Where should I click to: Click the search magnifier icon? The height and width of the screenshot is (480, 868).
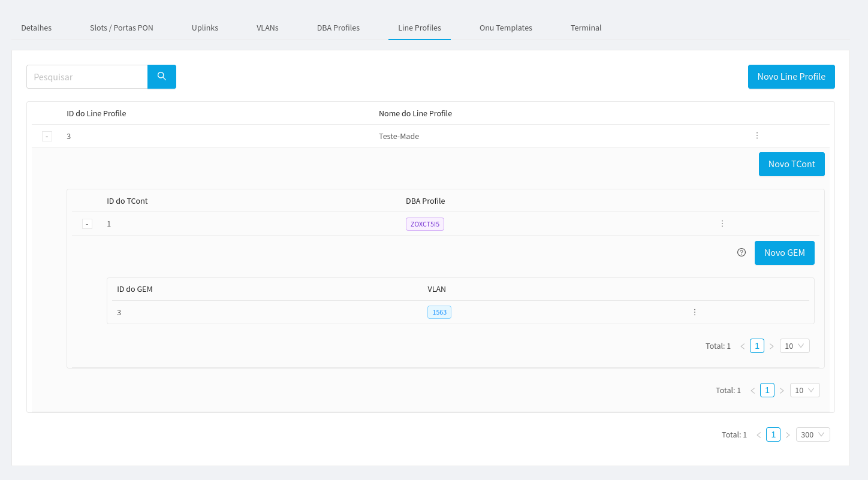coord(161,77)
